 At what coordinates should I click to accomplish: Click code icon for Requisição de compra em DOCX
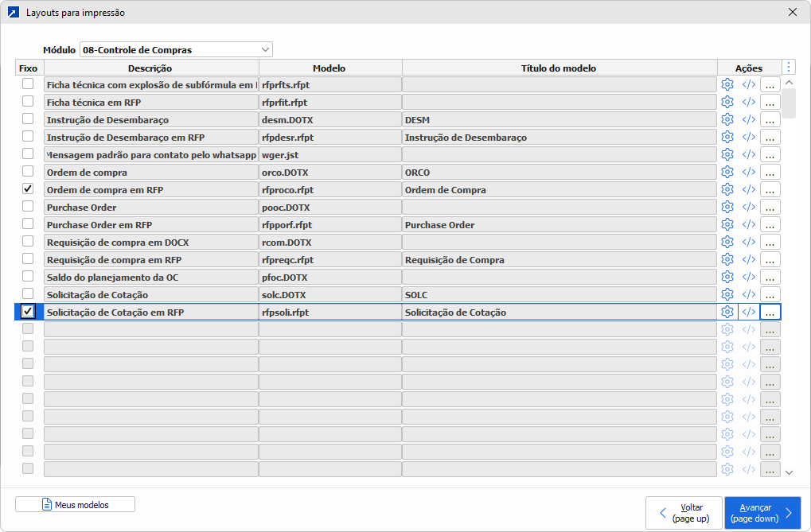tap(748, 242)
